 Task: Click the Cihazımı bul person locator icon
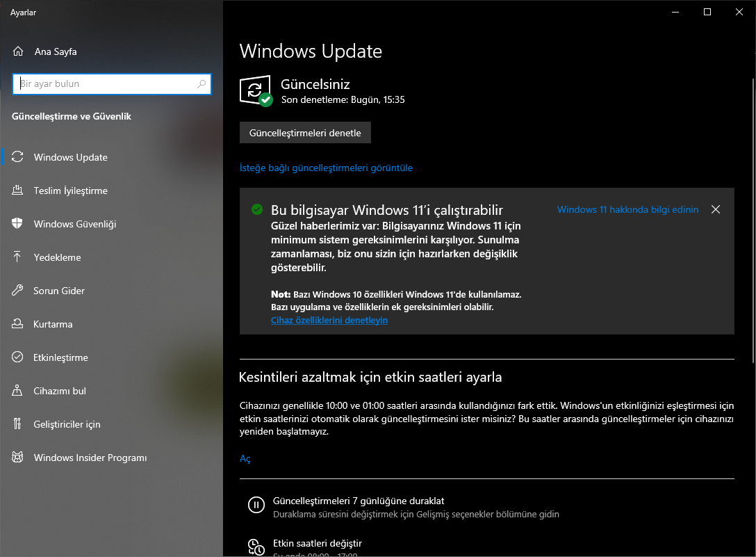(17, 391)
